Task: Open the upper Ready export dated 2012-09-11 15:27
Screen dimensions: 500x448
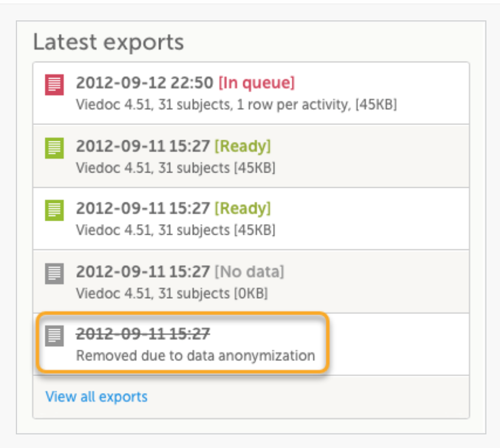Action: point(143,147)
